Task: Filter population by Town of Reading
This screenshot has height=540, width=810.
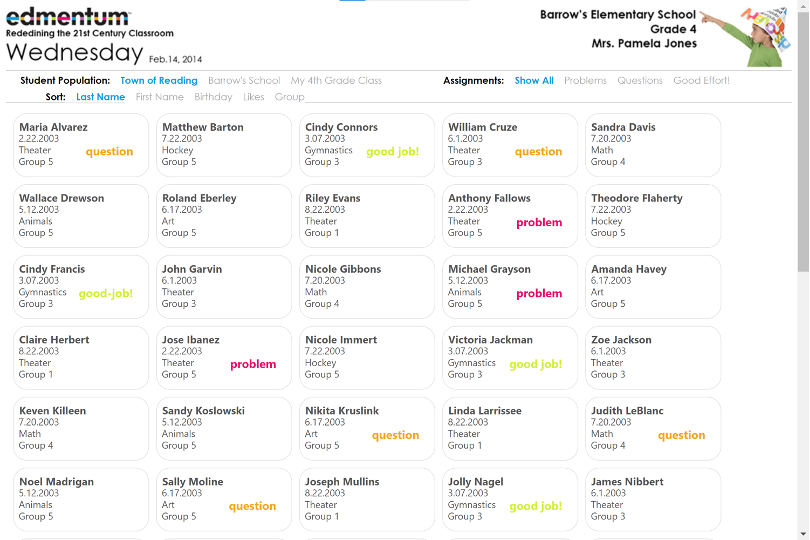Action: [159, 81]
